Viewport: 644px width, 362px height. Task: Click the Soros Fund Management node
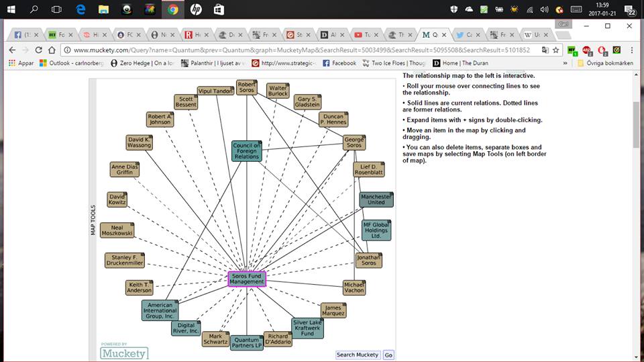click(x=247, y=279)
